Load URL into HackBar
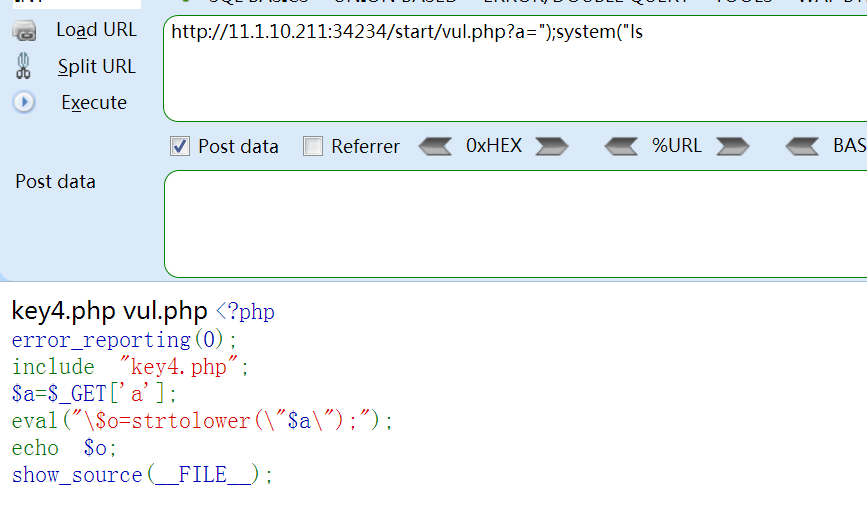The width and height of the screenshot is (867, 532). coord(96,30)
